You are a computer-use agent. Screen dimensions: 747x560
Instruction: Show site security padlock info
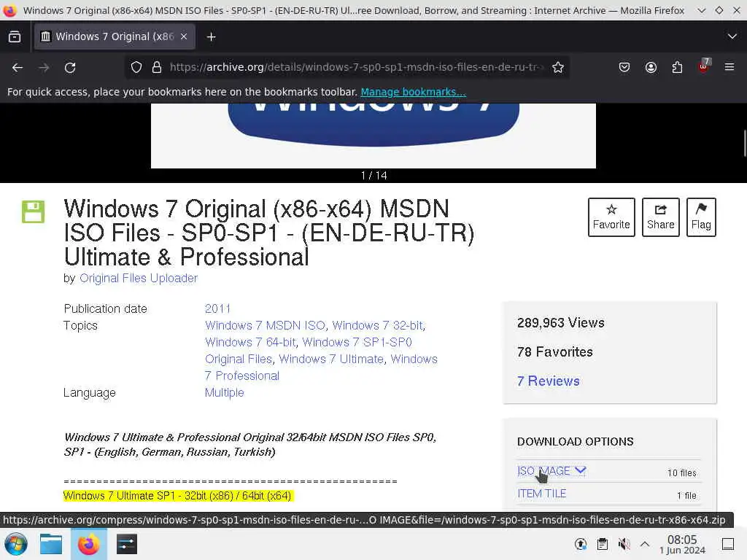click(x=157, y=67)
